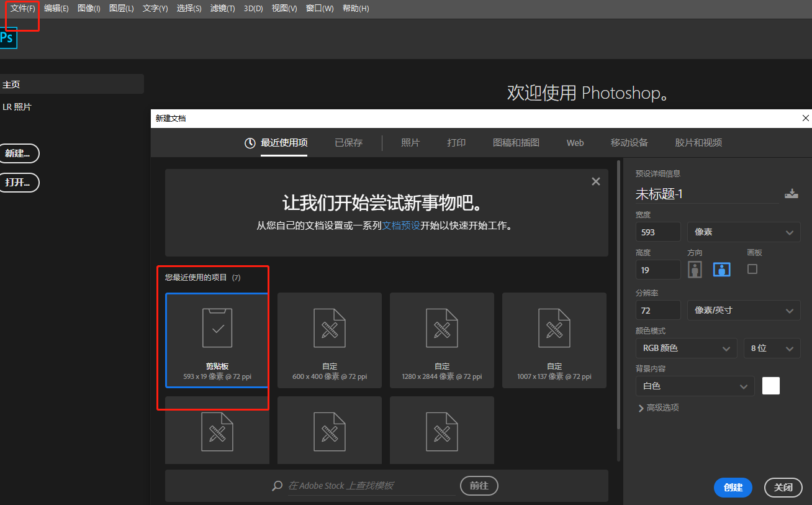Close the 新建文档 dialog window
This screenshot has width=812, height=505.
pos(806,118)
